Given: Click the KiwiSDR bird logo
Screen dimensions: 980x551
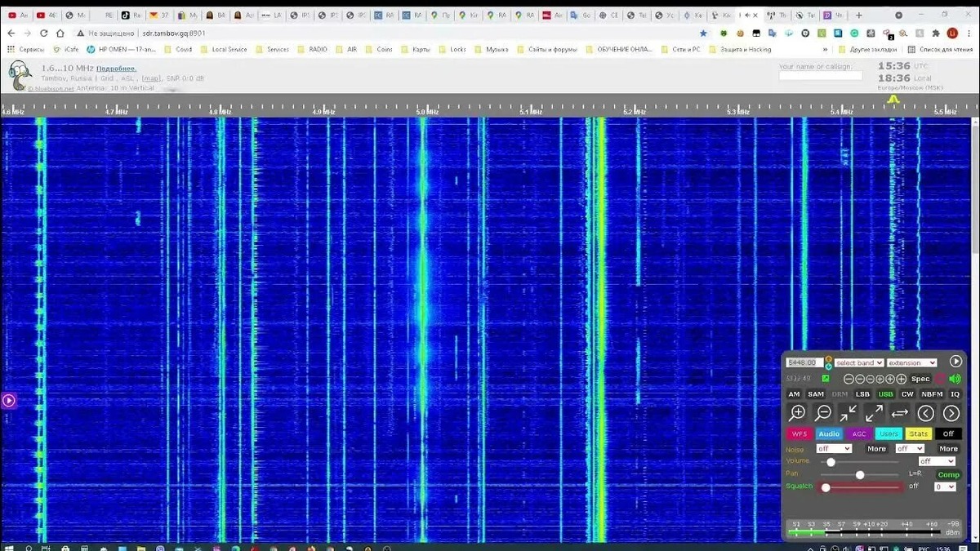Looking at the screenshot, I should [20, 76].
